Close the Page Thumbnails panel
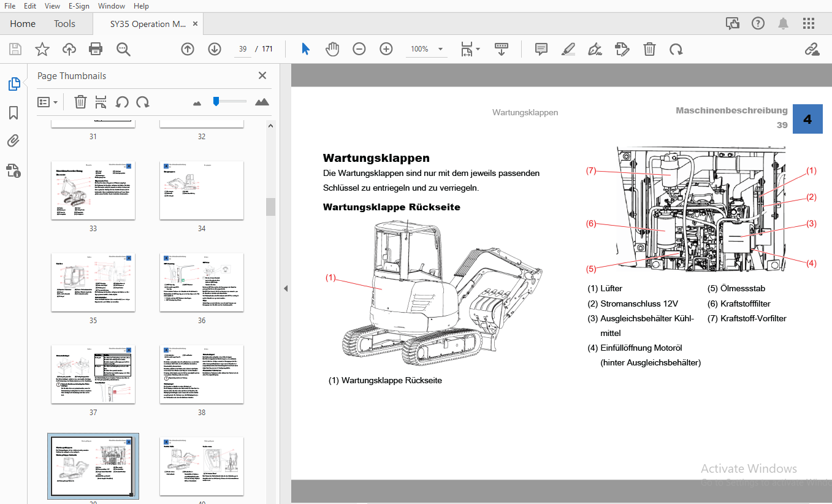 tap(262, 75)
